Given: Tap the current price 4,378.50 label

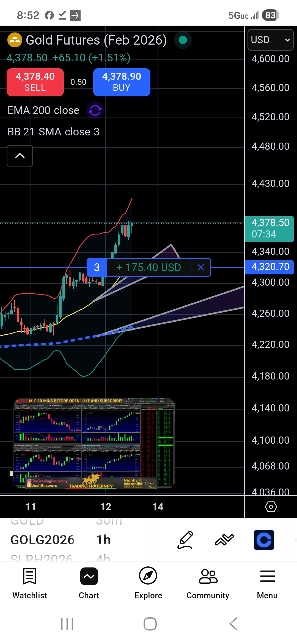Looking at the screenshot, I should tap(269, 228).
